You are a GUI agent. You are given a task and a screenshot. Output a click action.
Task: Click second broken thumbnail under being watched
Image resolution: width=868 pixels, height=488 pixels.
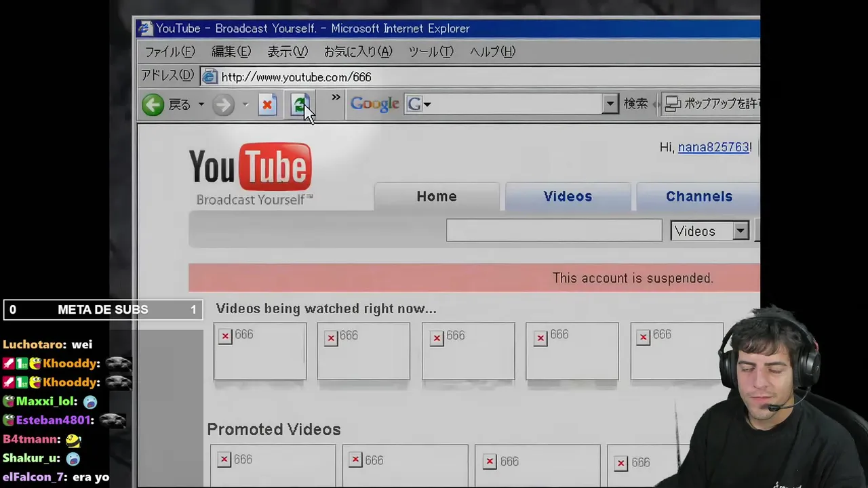pyautogui.click(x=363, y=351)
